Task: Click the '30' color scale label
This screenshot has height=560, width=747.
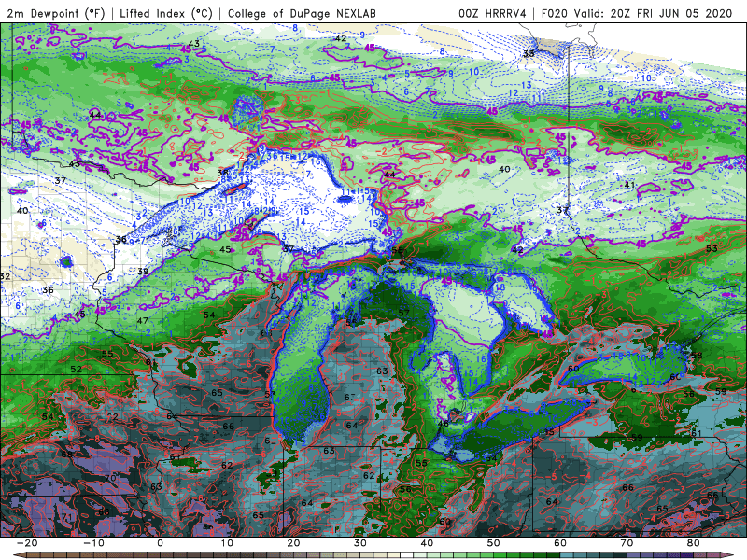Action: pyautogui.click(x=360, y=543)
